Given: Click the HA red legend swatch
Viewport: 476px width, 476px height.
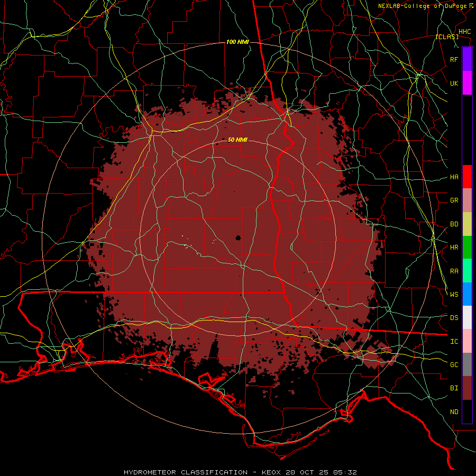Looking at the screenshot, I should 467,177.
